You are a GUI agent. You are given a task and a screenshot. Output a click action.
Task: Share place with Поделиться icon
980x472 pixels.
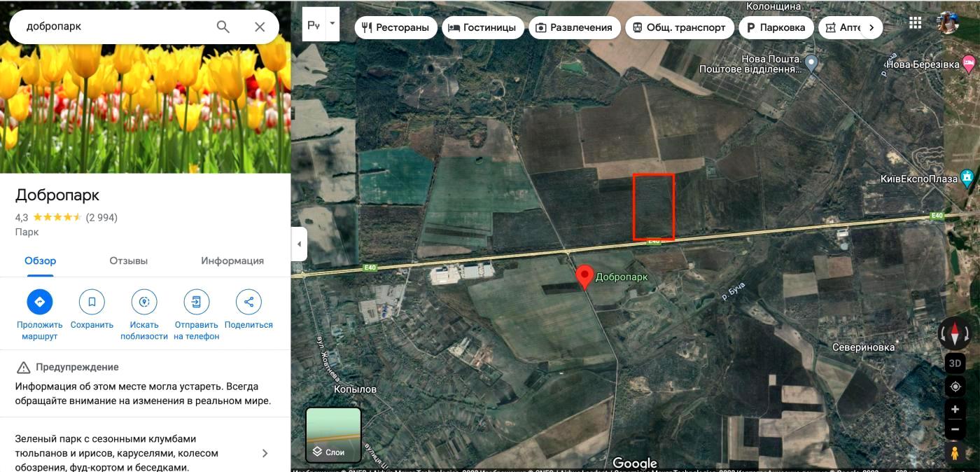248,302
